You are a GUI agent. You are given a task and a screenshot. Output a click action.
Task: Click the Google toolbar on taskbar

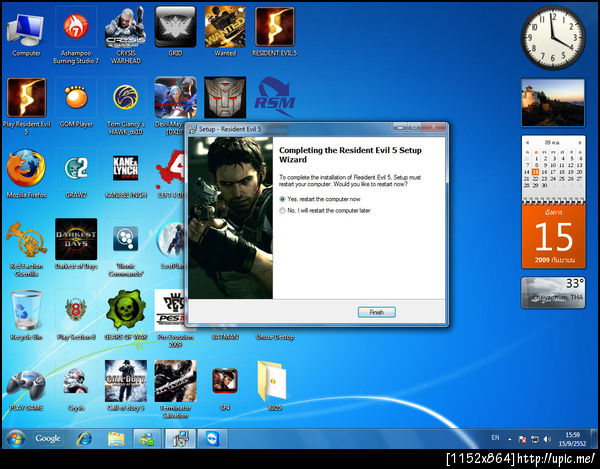(48, 438)
